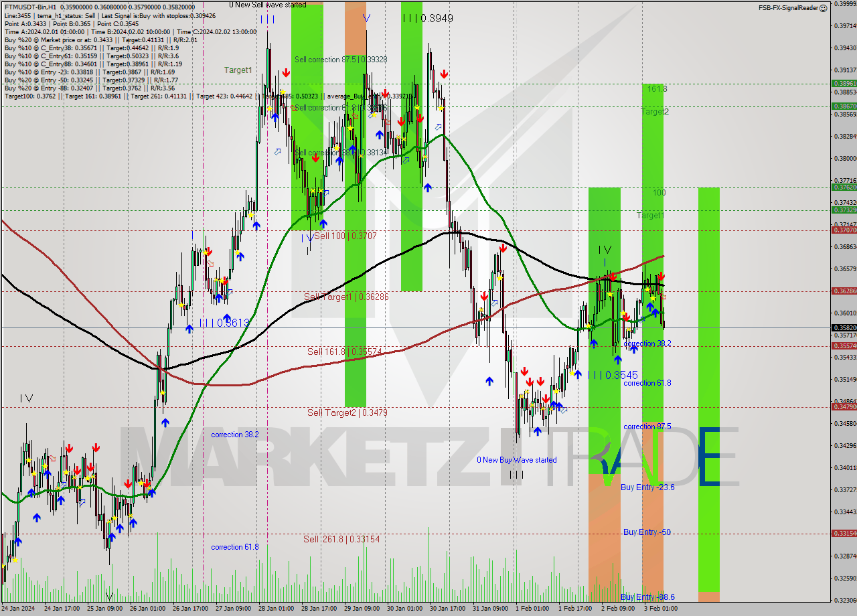Click the '28 Jan 01:00' time axis label
Image resolution: width=857 pixels, height=616 pixels.
click(x=276, y=609)
